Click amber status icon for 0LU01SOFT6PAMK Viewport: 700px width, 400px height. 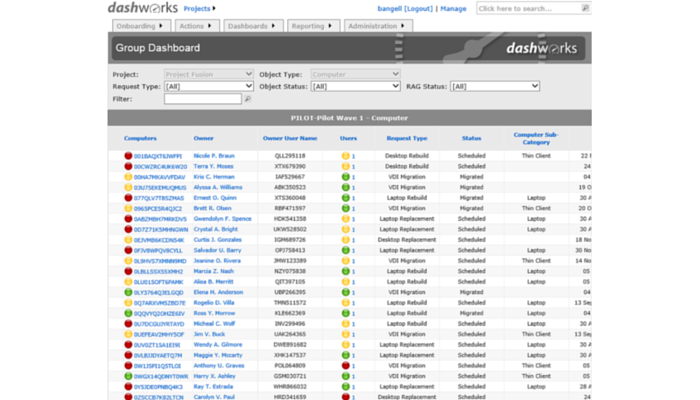(128, 282)
